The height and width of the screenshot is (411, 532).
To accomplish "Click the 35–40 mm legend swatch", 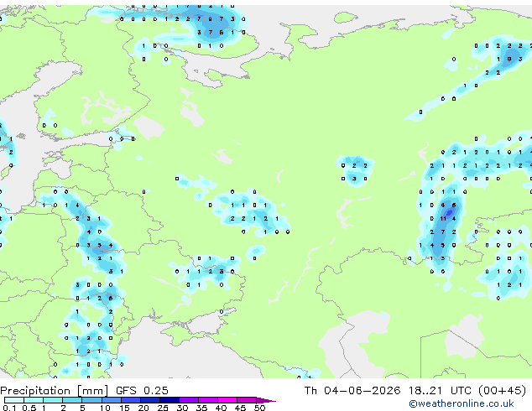I will point(207,400).
